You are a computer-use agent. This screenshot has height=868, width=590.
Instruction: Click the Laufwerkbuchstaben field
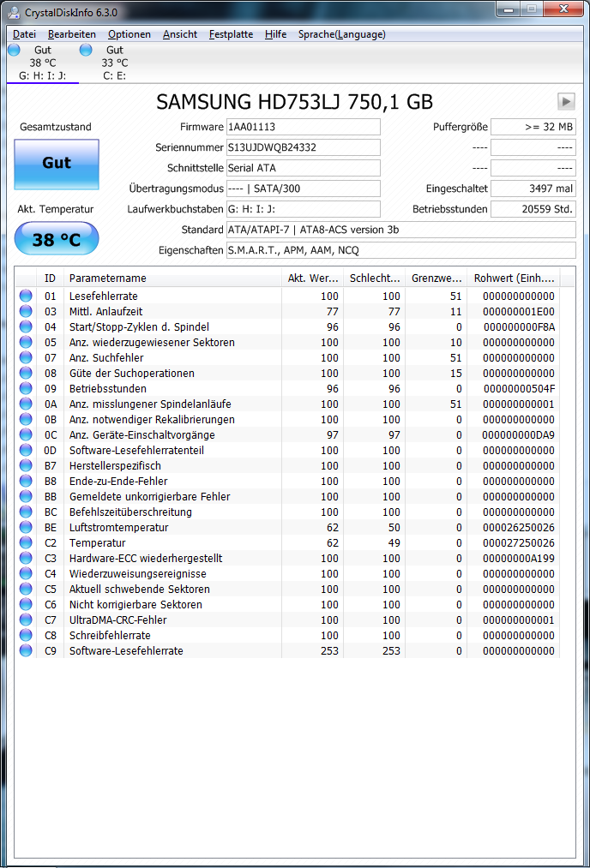tap(304, 209)
